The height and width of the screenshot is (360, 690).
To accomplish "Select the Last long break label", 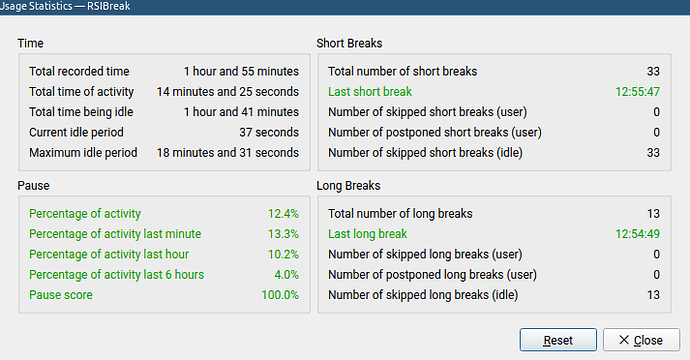I will coord(367,234).
